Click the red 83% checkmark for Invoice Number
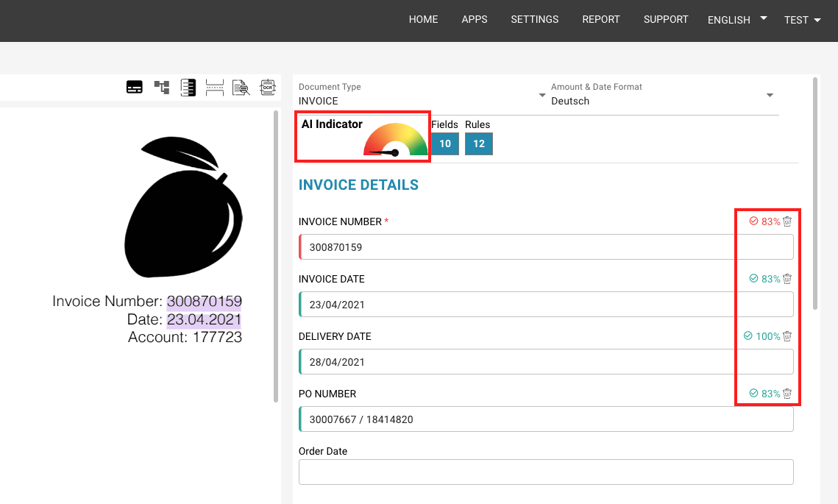The image size is (838, 504). tap(753, 221)
